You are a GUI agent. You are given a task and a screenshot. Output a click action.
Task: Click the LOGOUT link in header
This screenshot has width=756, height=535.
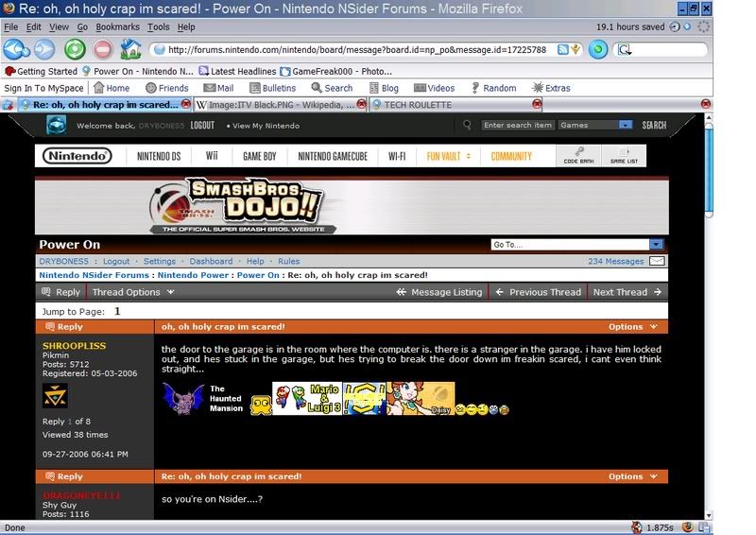coord(202,126)
